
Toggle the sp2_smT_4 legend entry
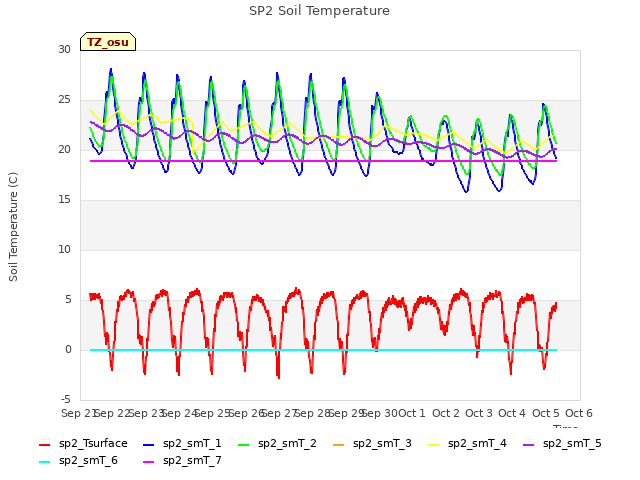[x=467, y=444]
